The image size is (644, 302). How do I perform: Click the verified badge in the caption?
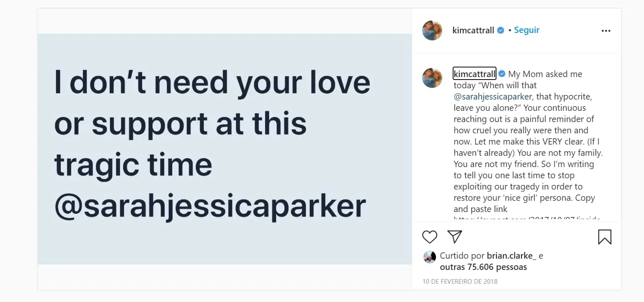point(501,73)
